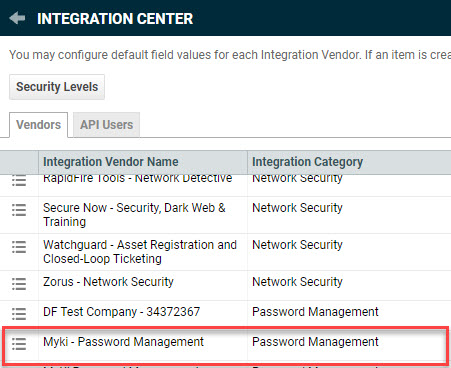Open the Security Levels button
Screen dimensions: 451x368
(x=57, y=87)
